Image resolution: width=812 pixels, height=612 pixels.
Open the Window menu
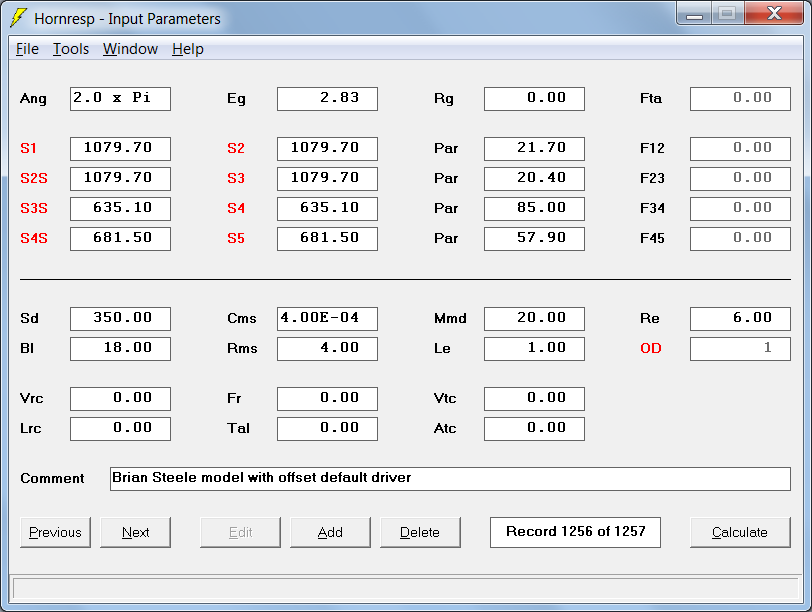(x=130, y=49)
